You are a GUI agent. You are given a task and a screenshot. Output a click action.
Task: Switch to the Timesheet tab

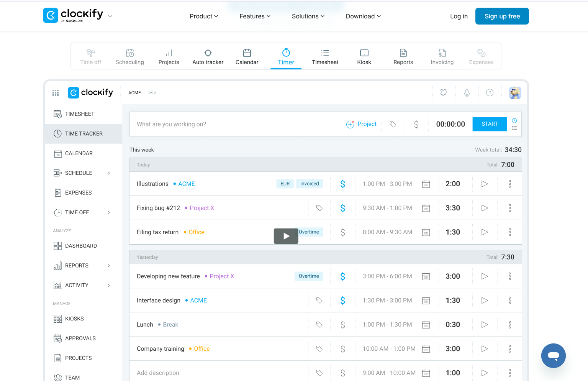pos(325,56)
